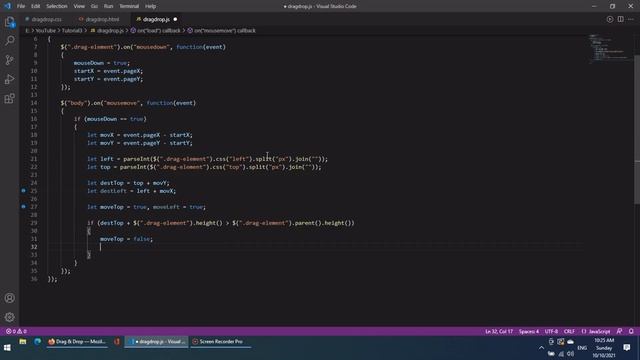Viewport: 640px width, 360px height.
Task: Open File Explorer from taskbar
Action: pos(23,342)
